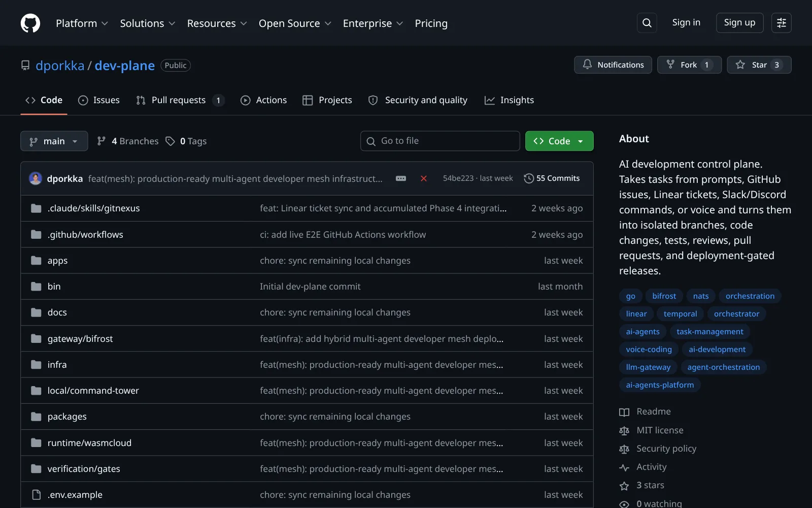Select the orchestration topic tag
The image size is (812, 508).
pyautogui.click(x=750, y=296)
